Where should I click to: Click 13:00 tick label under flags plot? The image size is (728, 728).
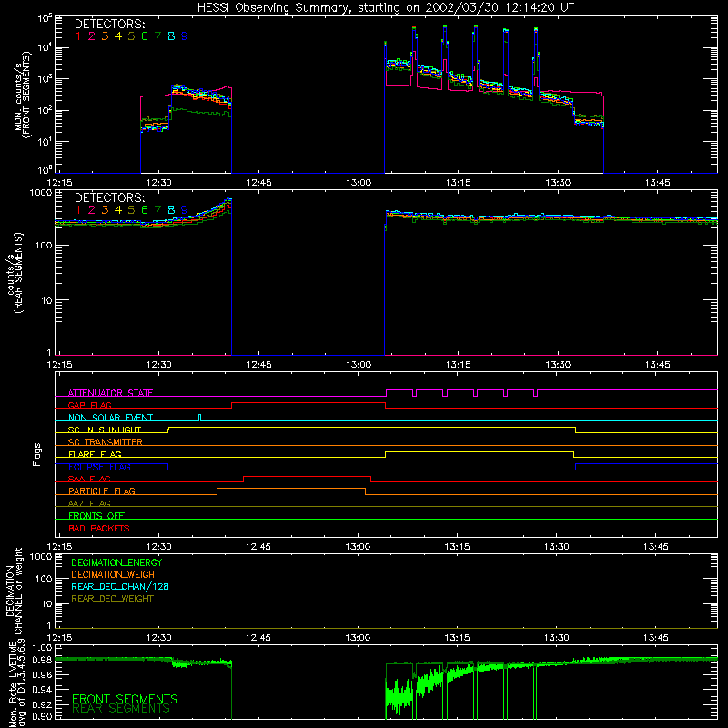358,547
